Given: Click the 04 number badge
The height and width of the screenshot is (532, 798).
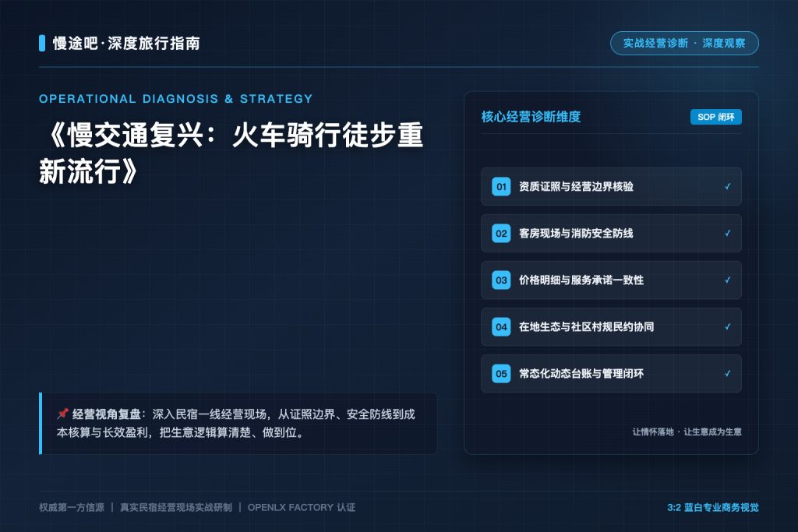Looking at the screenshot, I should (501, 327).
